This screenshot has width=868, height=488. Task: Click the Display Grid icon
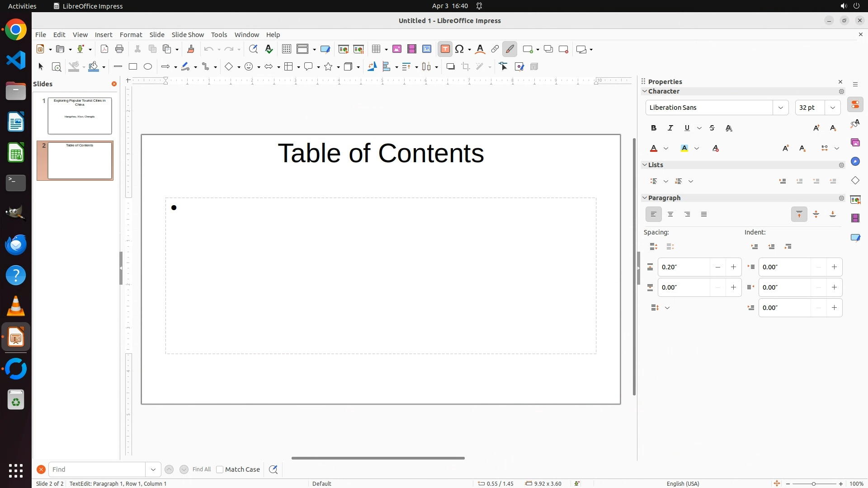(286, 49)
